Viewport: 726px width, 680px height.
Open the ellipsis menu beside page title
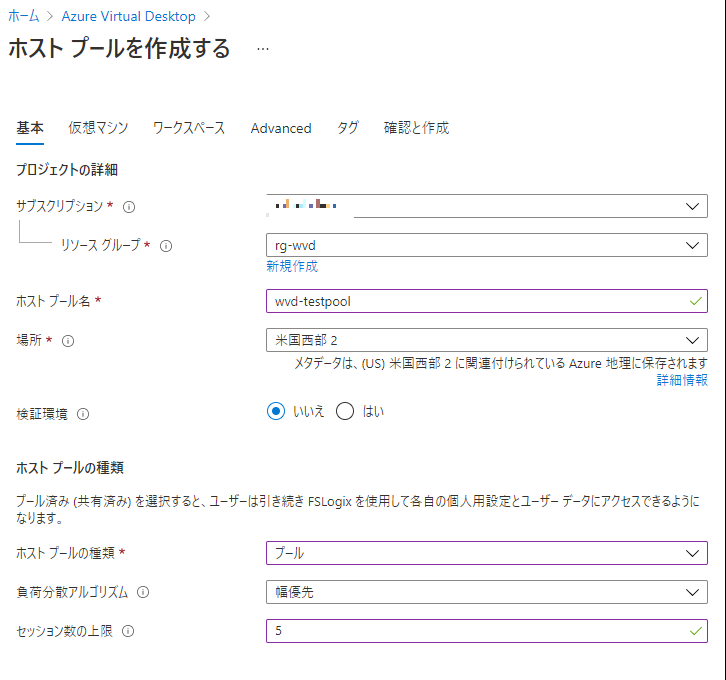(263, 49)
